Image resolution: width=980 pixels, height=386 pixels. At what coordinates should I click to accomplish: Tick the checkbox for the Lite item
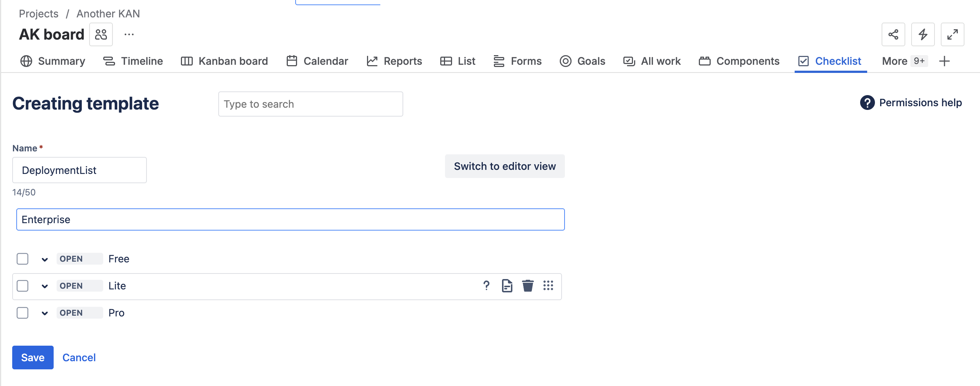pyautogui.click(x=23, y=286)
